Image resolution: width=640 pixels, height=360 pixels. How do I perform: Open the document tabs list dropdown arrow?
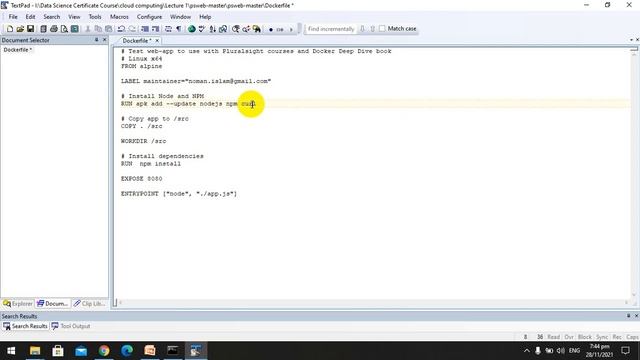tap(631, 40)
